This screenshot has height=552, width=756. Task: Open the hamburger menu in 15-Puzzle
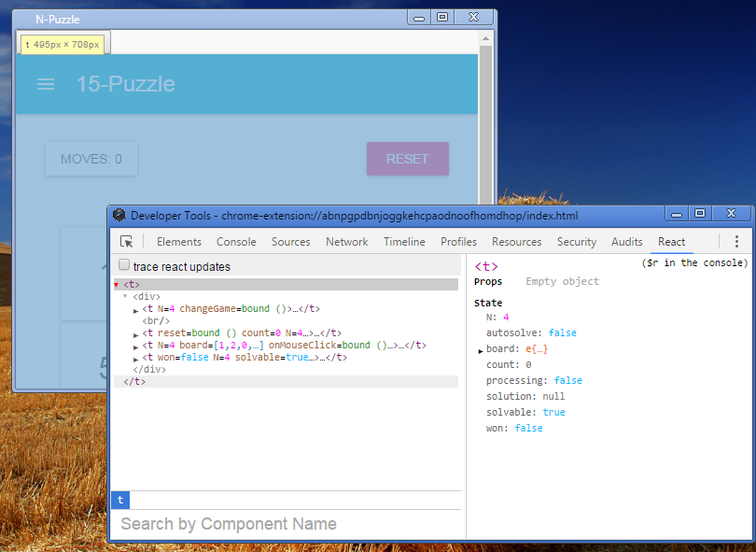46,84
